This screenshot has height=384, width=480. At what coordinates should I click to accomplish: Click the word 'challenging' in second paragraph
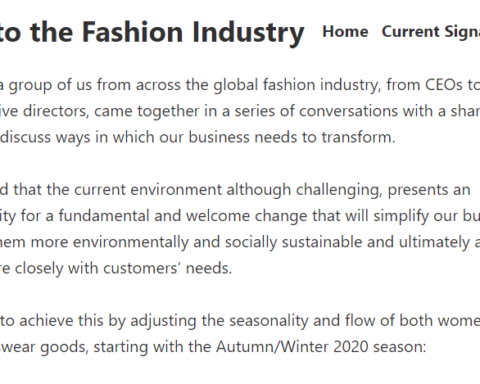coord(339,190)
